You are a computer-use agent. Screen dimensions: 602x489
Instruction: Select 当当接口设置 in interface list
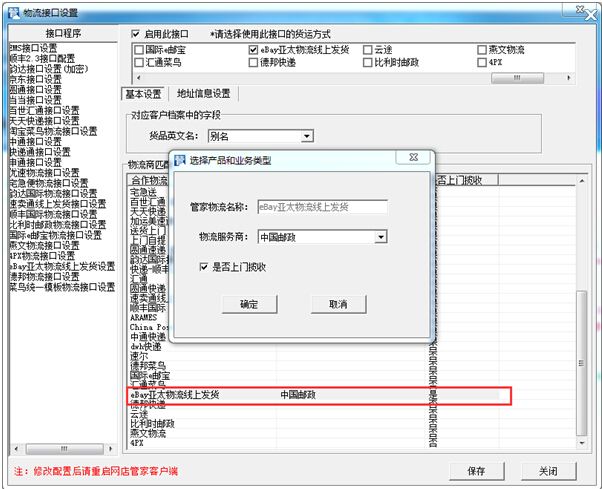pyautogui.click(x=36, y=100)
